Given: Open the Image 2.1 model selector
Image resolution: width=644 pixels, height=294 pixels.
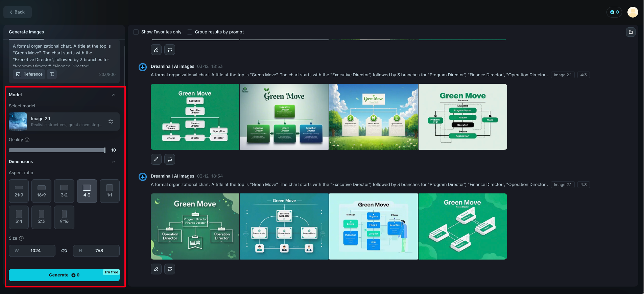Looking at the screenshot, I should (x=64, y=122).
